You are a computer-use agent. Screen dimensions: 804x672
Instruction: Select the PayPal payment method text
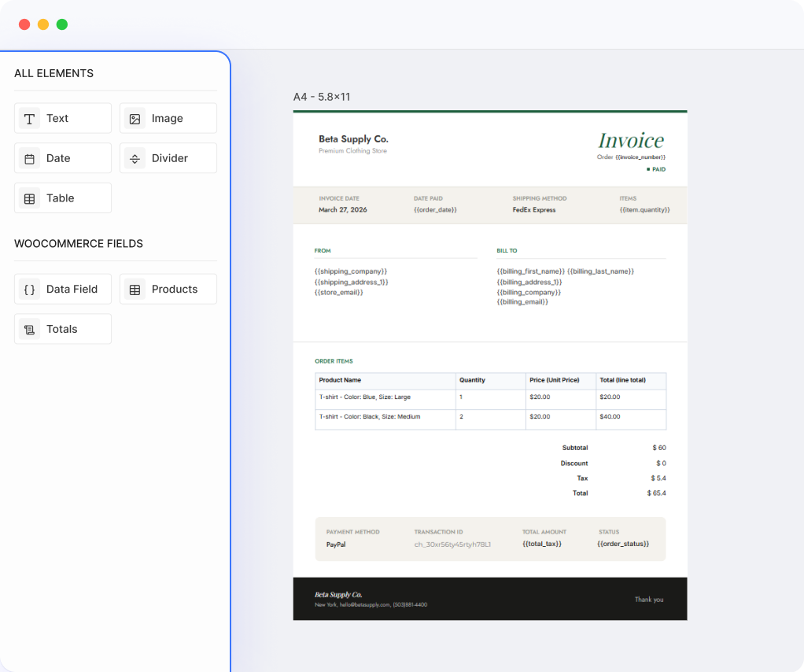click(336, 545)
